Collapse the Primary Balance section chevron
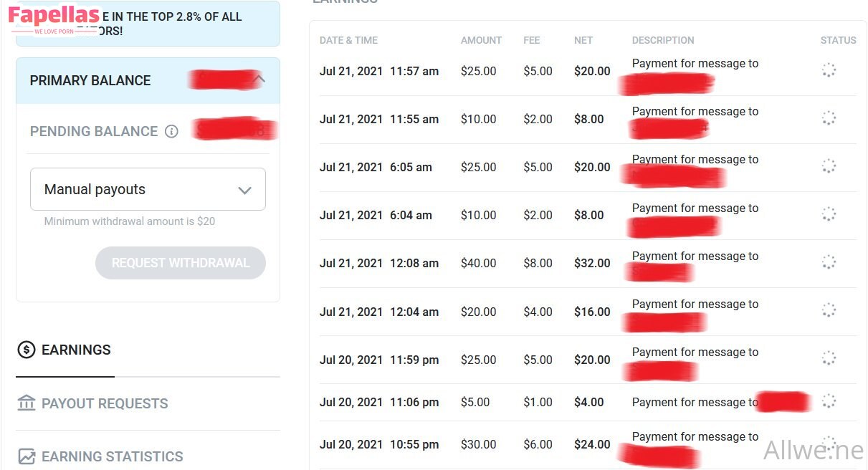This screenshot has width=868, height=470. click(x=259, y=80)
